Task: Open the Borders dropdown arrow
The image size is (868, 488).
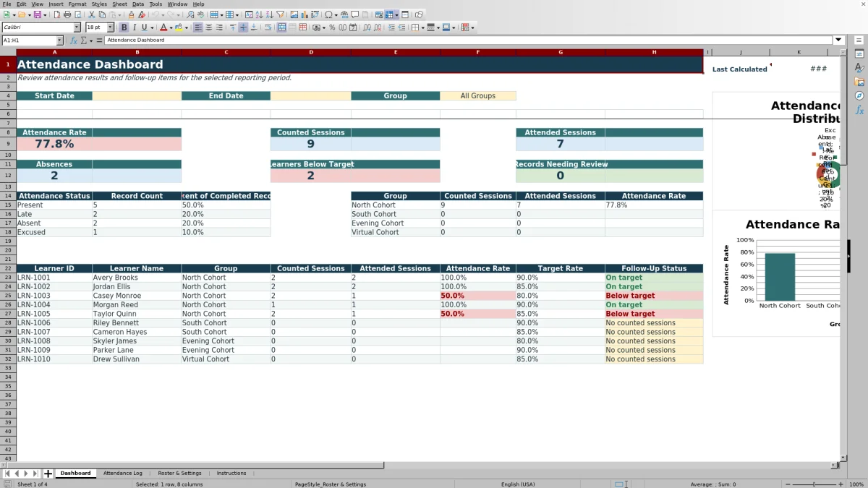Action: 422,27
